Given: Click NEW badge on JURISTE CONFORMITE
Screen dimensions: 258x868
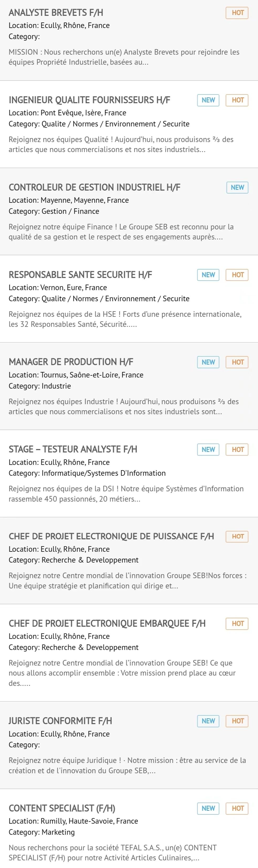Looking at the screenshot, I should coord(208,721).
